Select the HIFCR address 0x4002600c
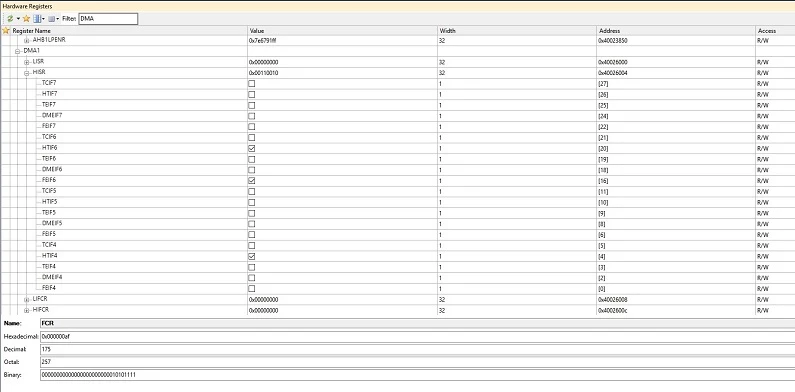Image resolution: width=795 pixels, height=392 pixels. pyautogui.click(x=613, y=310)
